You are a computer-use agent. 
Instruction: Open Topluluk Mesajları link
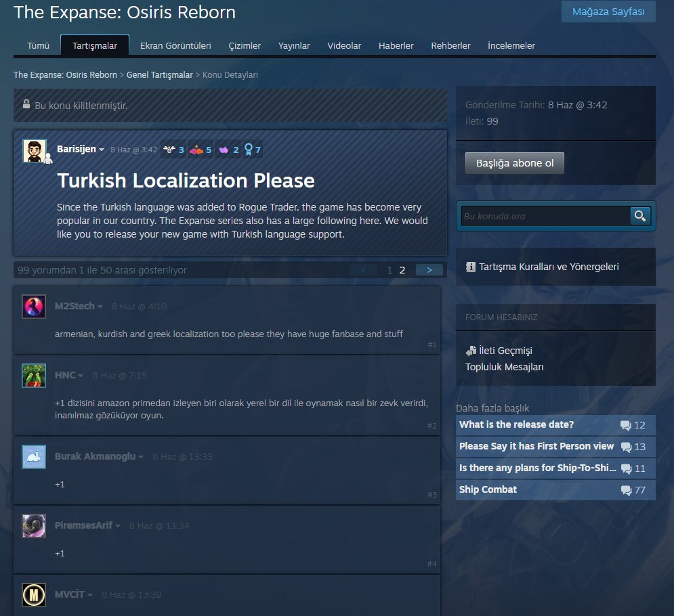[x=504, y=367]
